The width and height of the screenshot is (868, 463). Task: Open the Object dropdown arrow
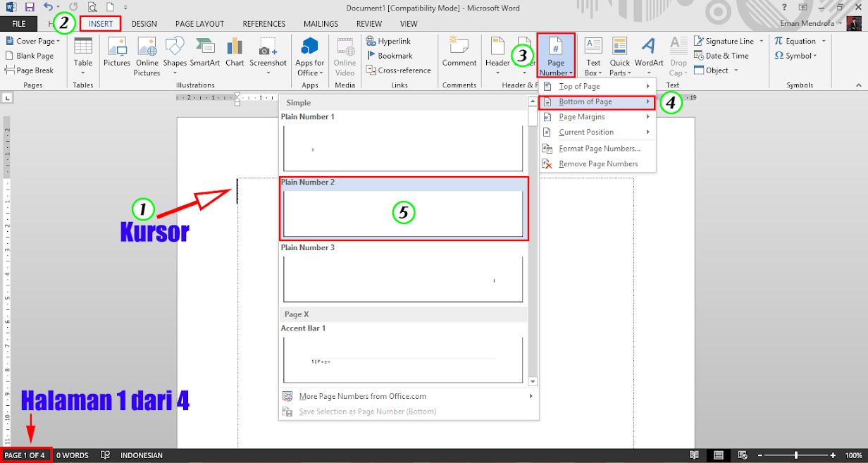736,70
